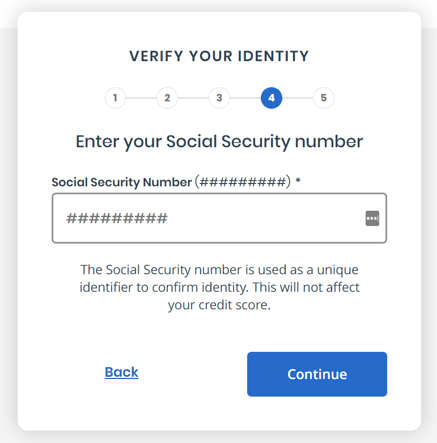Click the connector line between steps 2 and 3
The height and width of the screenshot is (443, 437).
[193, 98]
